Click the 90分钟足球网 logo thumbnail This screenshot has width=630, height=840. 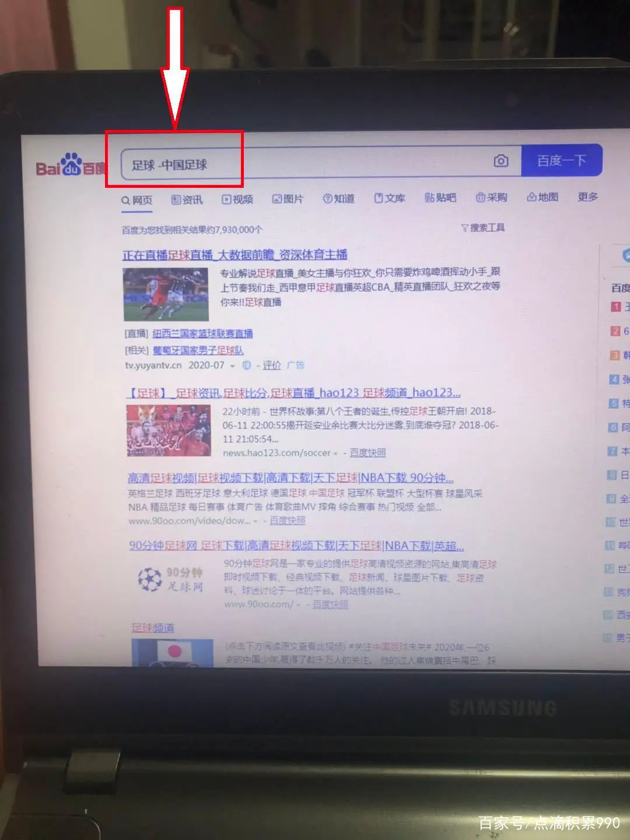tap(170, 579)
